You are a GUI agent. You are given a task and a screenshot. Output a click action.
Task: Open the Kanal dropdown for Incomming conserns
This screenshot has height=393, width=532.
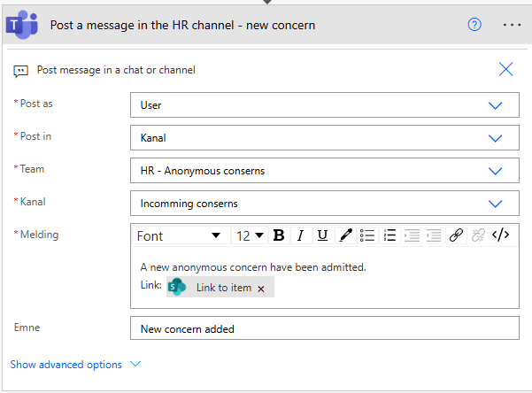(x=496, y=204)
